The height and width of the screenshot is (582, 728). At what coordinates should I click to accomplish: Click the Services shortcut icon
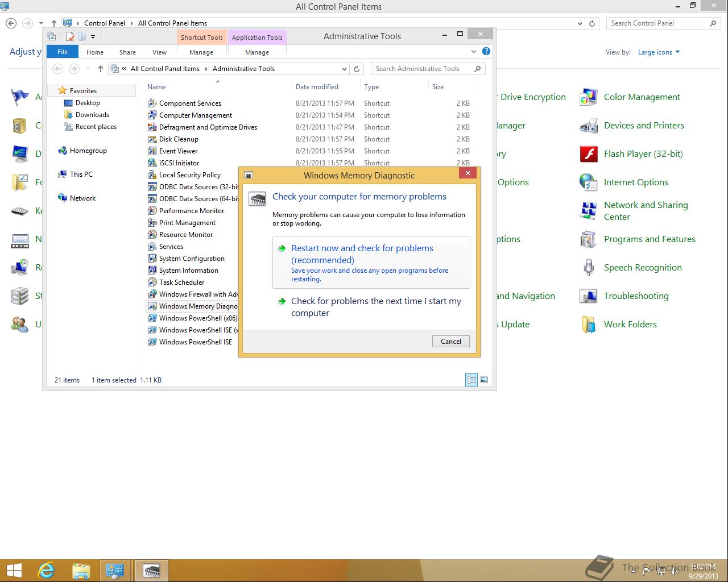coord(152,247)
